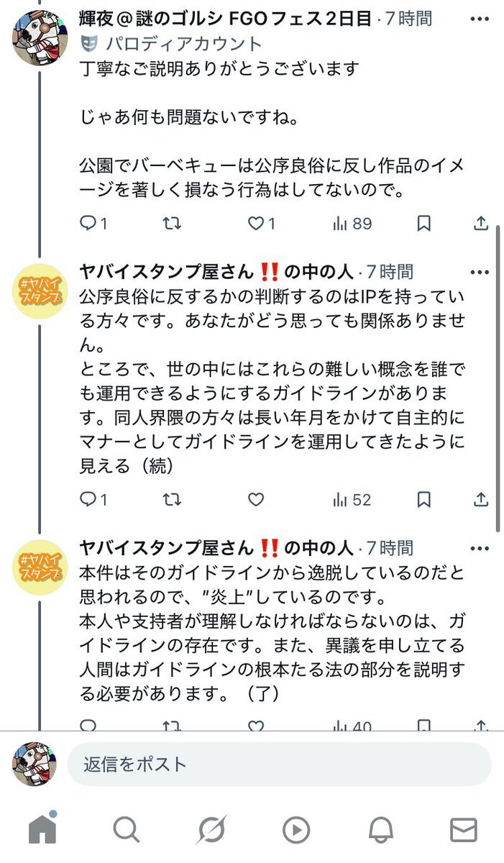
Task: Repost the 輝夜 post
Action: tap(172, 224)
